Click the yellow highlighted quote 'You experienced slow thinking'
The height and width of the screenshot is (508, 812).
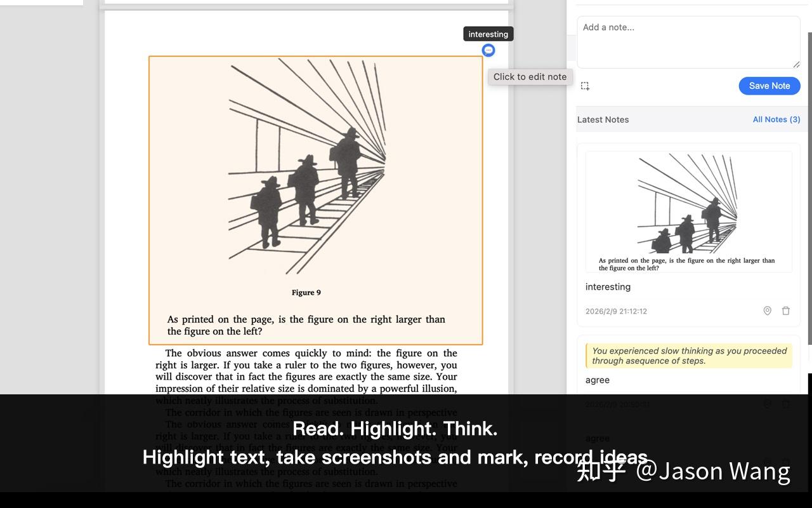pyautogui.click(x=689, y=356)
